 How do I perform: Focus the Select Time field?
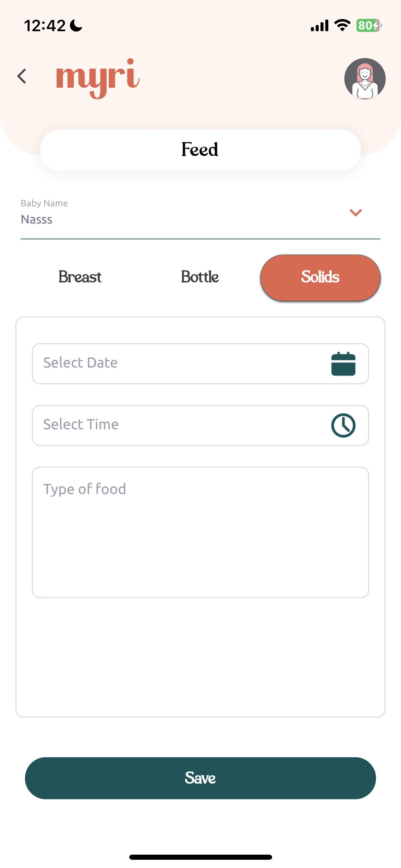[200, 425]
